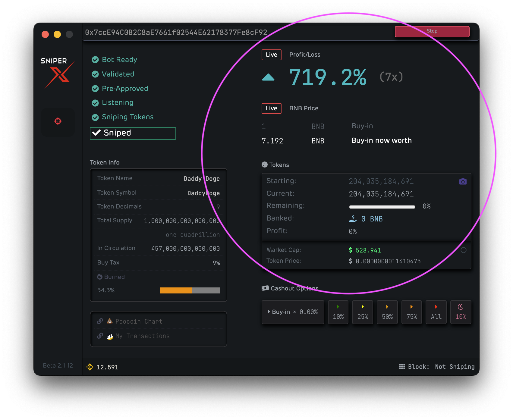Screen dimensions: 513x420
Task: Select the crosshair sniper icon in the sidebar
Action: [58, 122]
